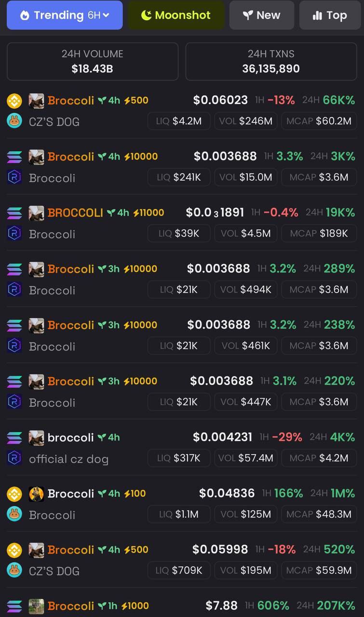Open the Trending 6H timeframe dropdown

(65, 15)
